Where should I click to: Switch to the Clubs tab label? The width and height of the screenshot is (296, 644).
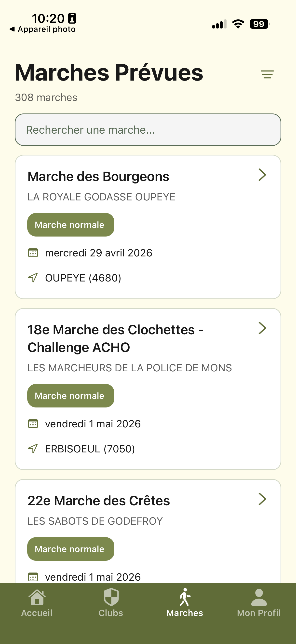pyautogui.click(x=111, y=613)
